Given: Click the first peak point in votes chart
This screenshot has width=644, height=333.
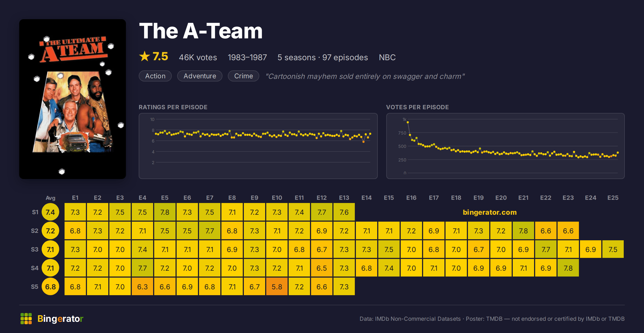Looking at the screenshot, I should tap(408, 122).
